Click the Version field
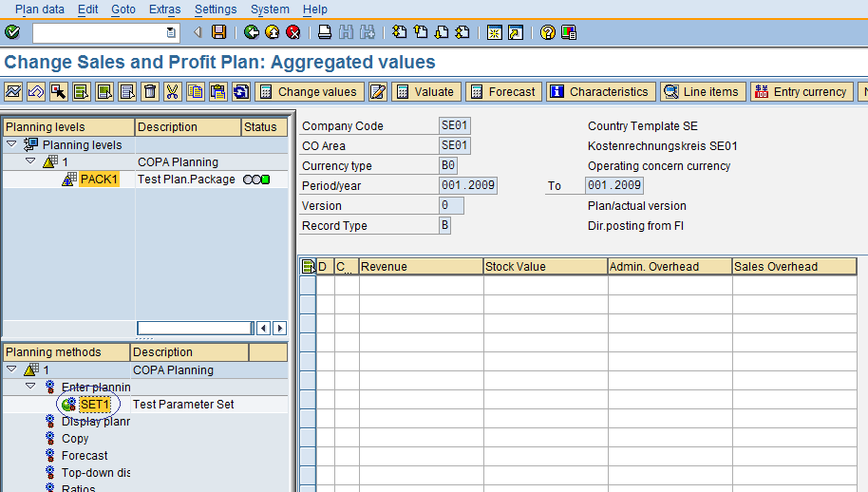The height and width of the screenshot is (492, 868). tap(452, 205)
